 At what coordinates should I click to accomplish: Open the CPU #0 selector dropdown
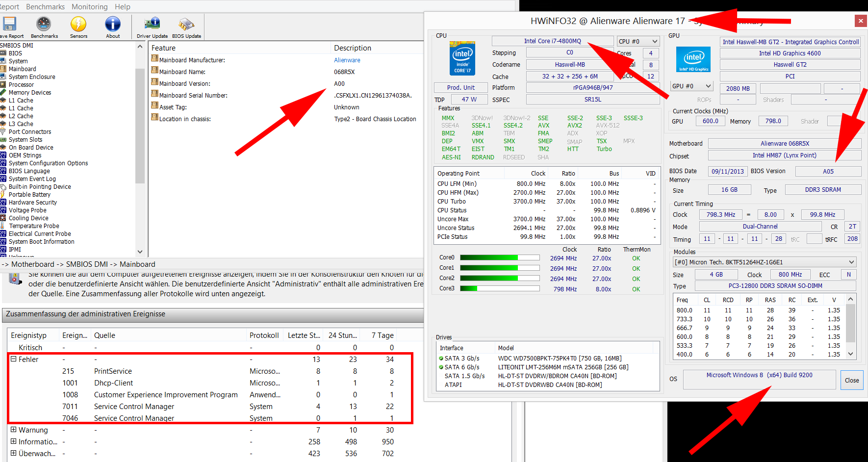[638, 42]
